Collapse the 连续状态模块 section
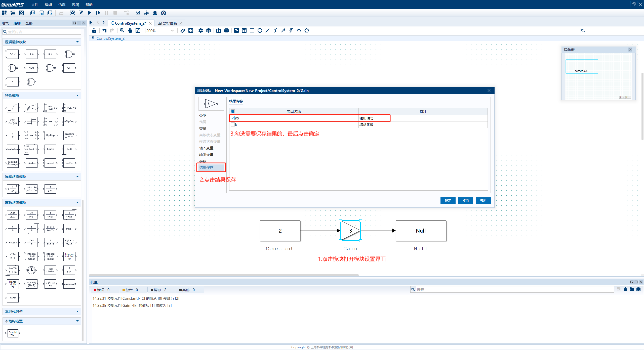The image size is (644, 350). tap(77, 177)
